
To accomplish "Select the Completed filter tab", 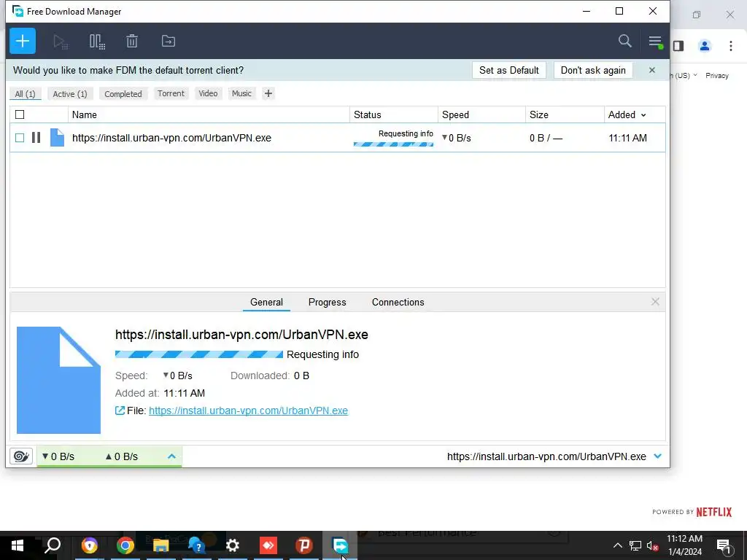I will point(123,94).
